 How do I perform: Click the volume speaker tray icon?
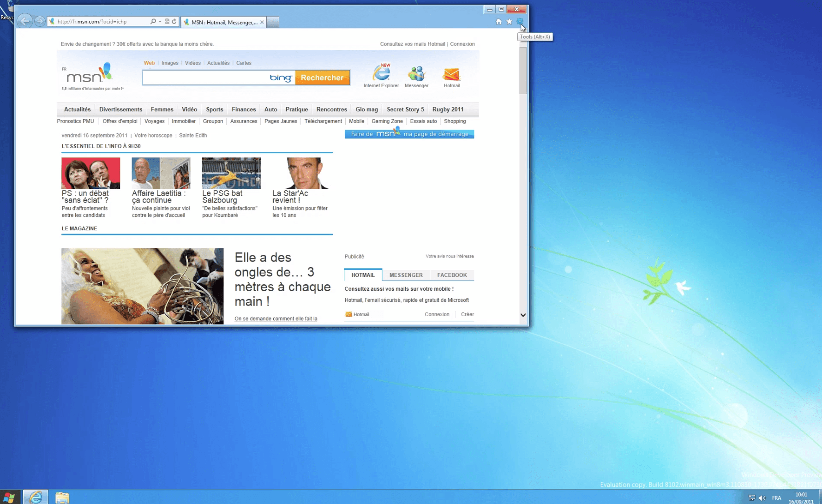point(762,498)
